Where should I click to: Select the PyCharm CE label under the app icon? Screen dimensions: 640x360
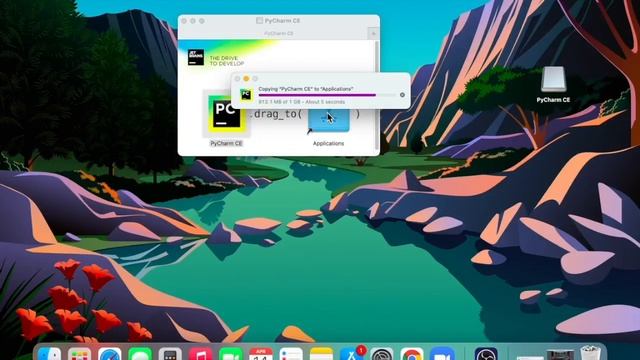click(226, 143)
